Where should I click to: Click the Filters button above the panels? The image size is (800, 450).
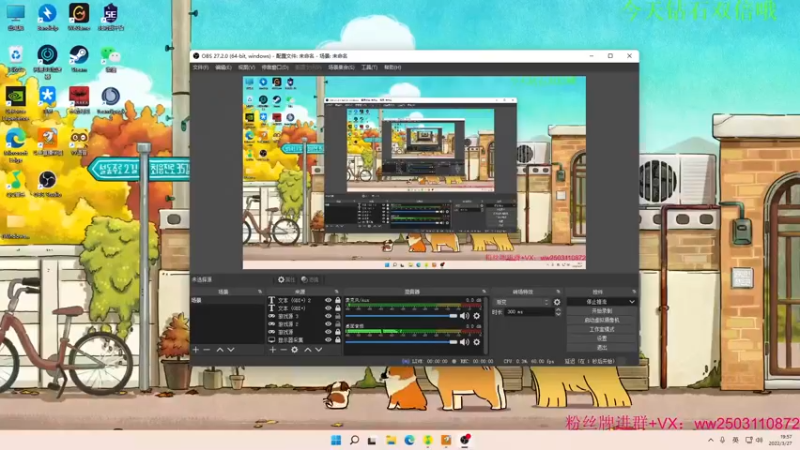310,280
